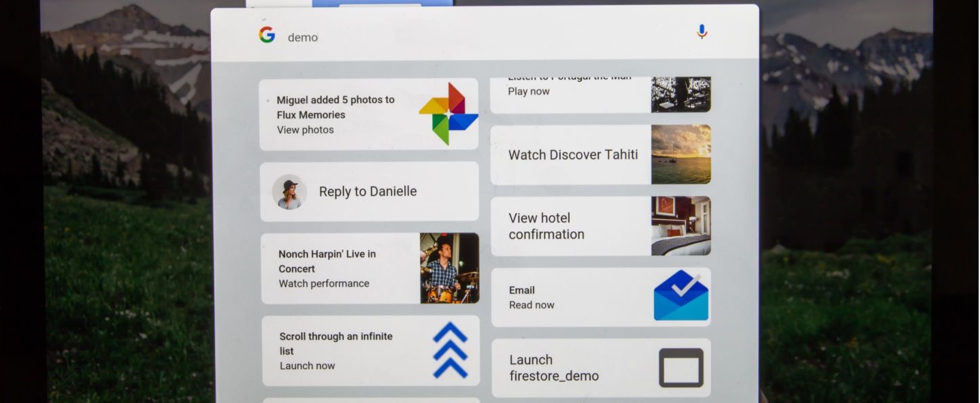Open the Reply to Danielle card
Screen dimensions: 980x403
click(367, 192)
